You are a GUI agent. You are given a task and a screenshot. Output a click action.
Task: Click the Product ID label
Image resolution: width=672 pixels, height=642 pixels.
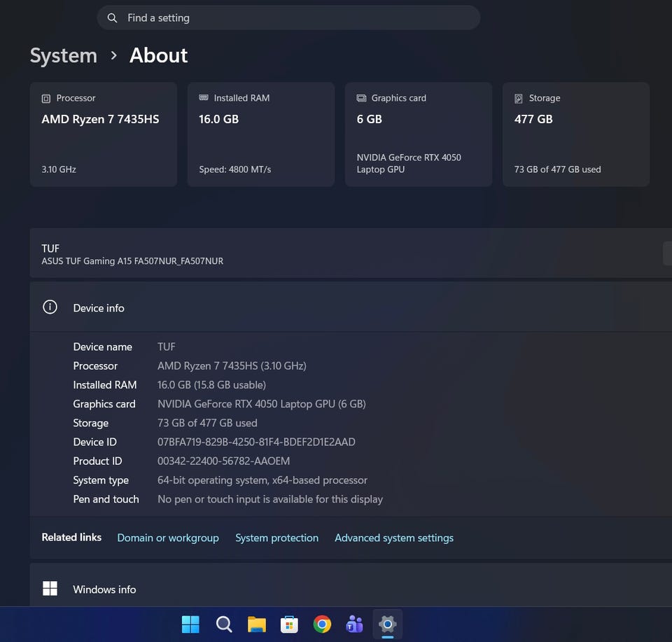pyautogui.click(x=98, y=461)
